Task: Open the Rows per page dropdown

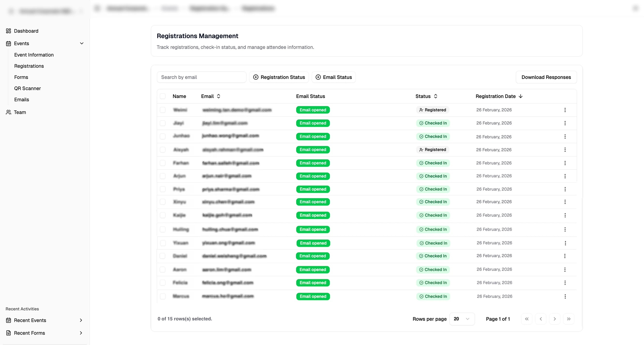Action: pos(462,319)
